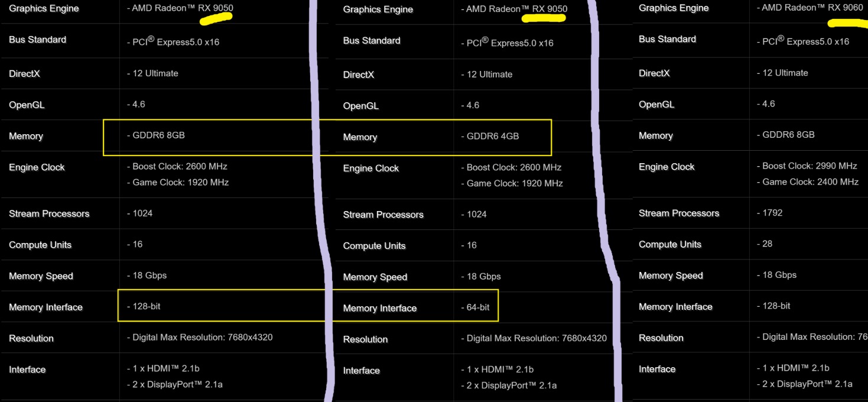868x402 pixels.
Task: Select "1024" in the 8GB RX 9050 table
Action: click(x=142, y=213)
